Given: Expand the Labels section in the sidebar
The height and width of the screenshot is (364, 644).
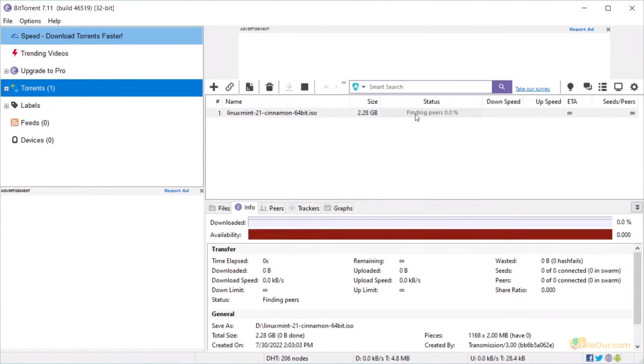Looking at the screenshot, I should pyautogui.click(x=6, y=105).
